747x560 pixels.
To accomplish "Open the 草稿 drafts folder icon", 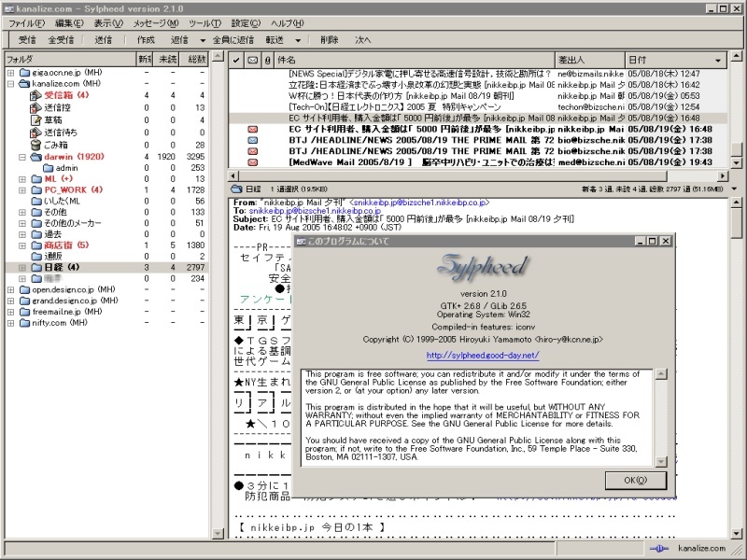I will click(x=35, y=120).
